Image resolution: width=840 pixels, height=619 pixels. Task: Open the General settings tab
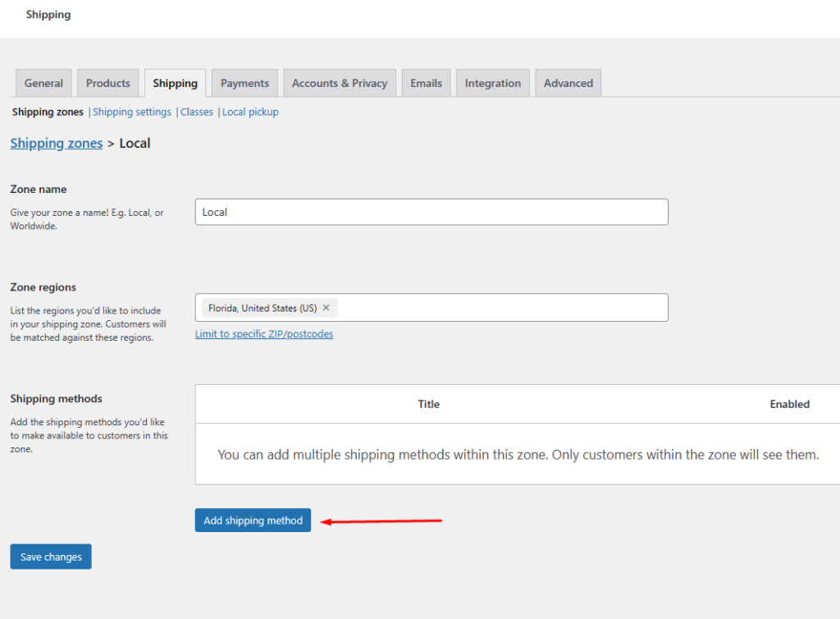43,82
